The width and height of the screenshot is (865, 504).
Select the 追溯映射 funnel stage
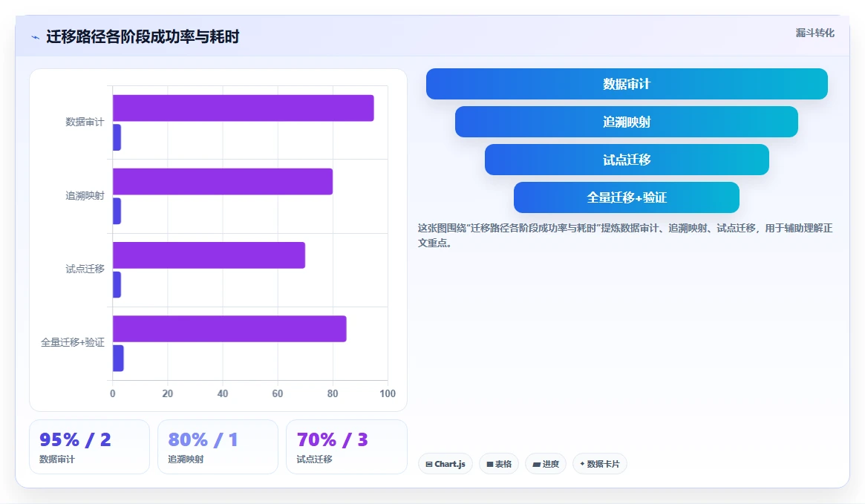(x=626, y=122)
